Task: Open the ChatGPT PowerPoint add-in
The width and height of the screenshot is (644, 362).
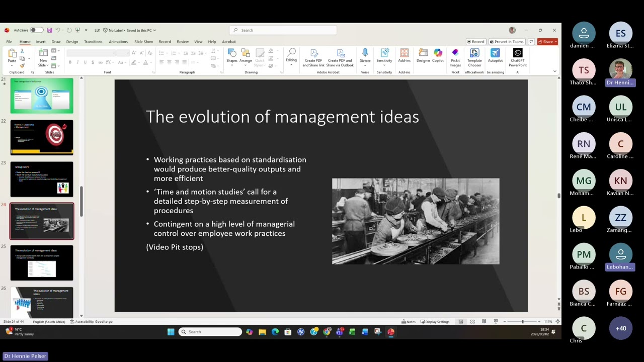Action: pyautogui.click(x=518, y=58)
